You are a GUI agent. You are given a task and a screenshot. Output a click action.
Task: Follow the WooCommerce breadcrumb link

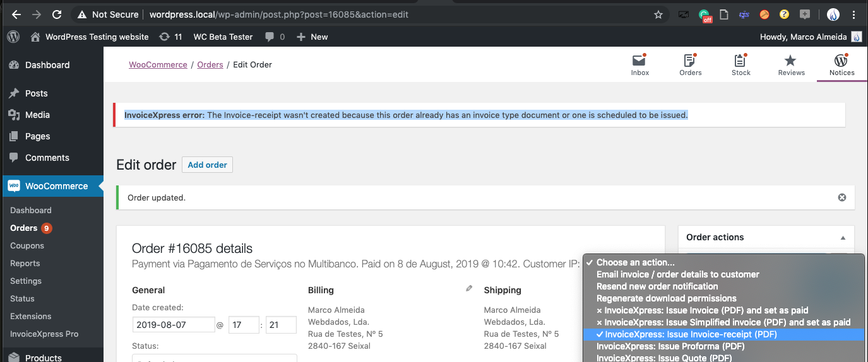click(x=158, y=64)
